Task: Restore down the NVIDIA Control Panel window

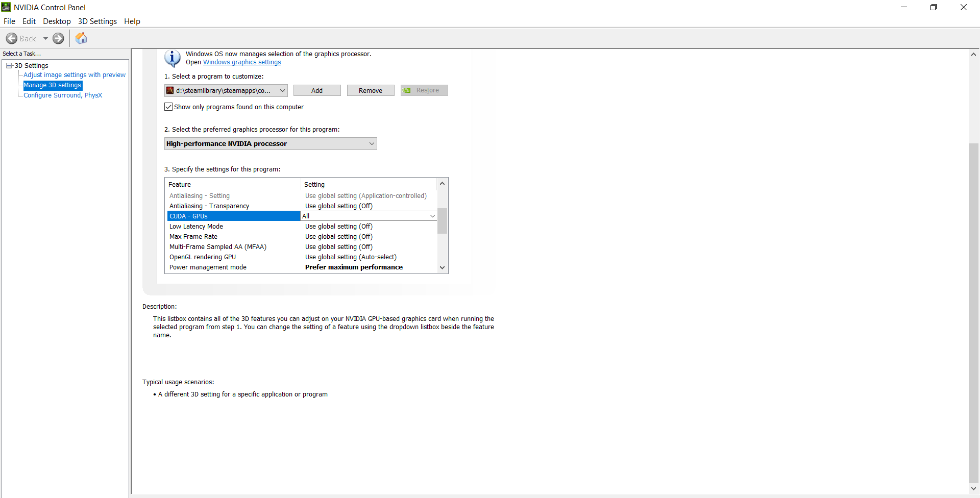Action: pos(934,7)
